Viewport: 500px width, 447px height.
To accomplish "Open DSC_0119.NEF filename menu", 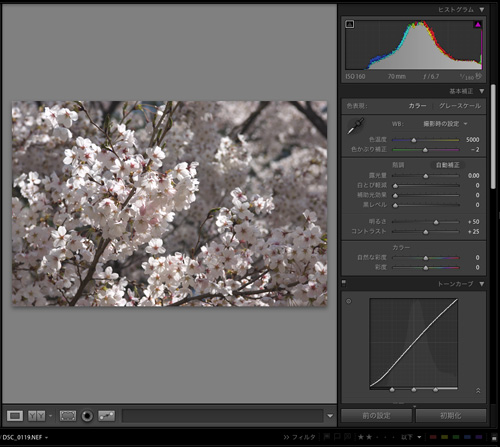I will pyautogui.click(x=25, y=437).
